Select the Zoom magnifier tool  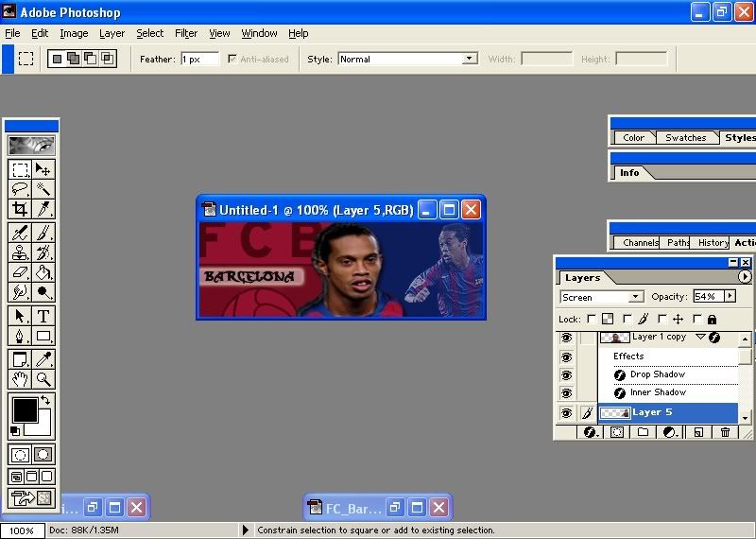tap(43, 379)
